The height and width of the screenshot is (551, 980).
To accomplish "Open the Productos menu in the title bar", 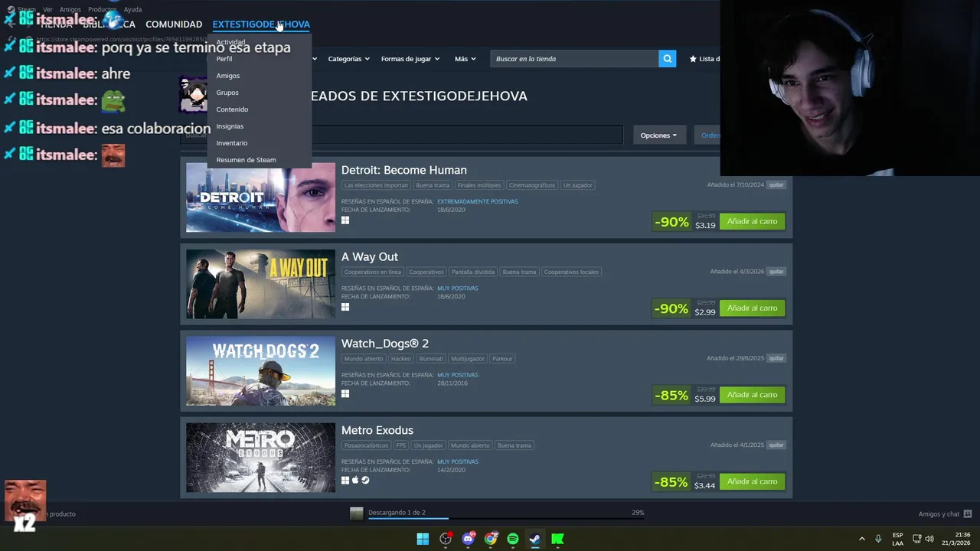I will (x=102, y=9).
